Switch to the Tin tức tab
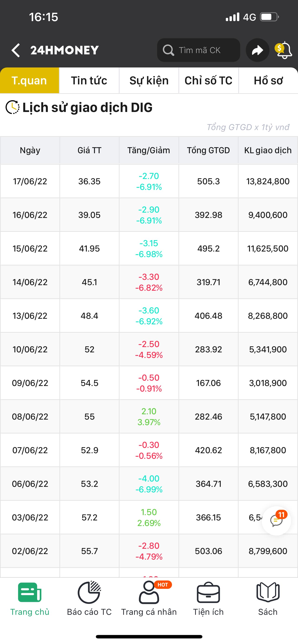Image resolution: width=298 pixels, height=644 pixels. point(89,80)
